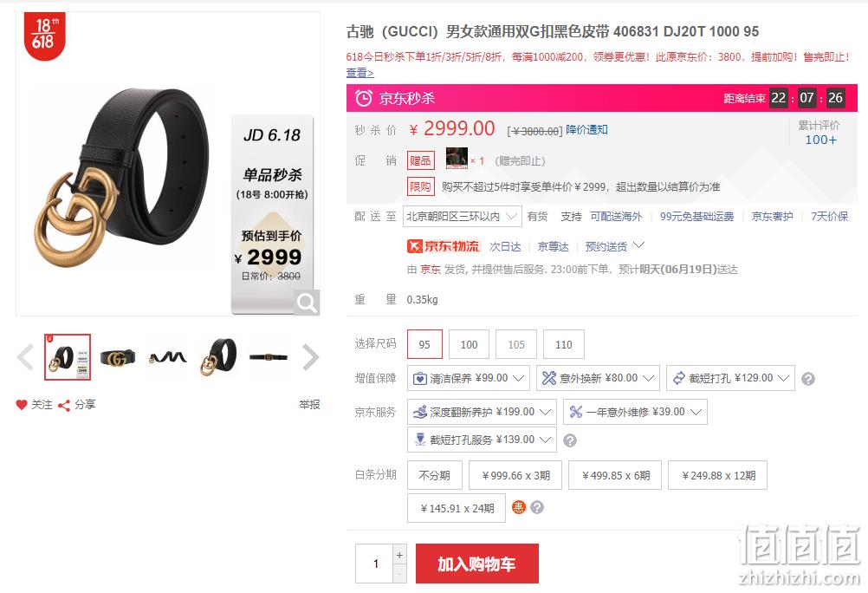This screenshot has height=593, width=868.
Task: Select the GG buckle close-up thumbnail
Action: click(117, 357)
